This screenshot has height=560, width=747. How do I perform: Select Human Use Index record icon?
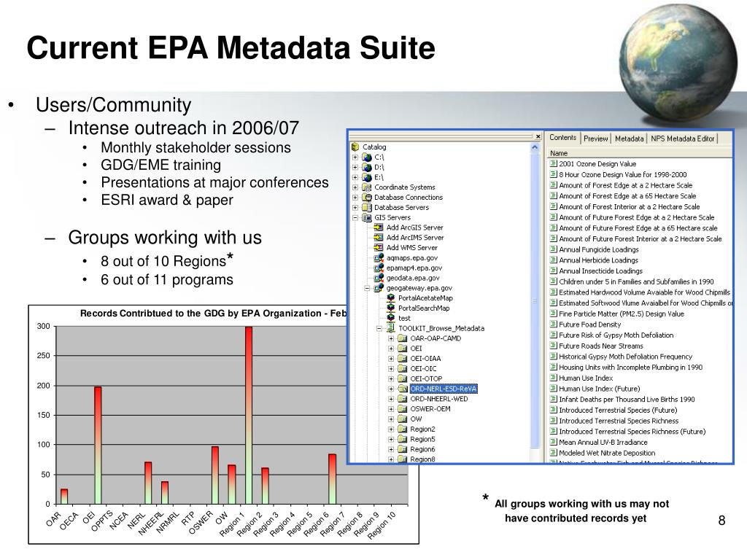(x=553, y=378)
